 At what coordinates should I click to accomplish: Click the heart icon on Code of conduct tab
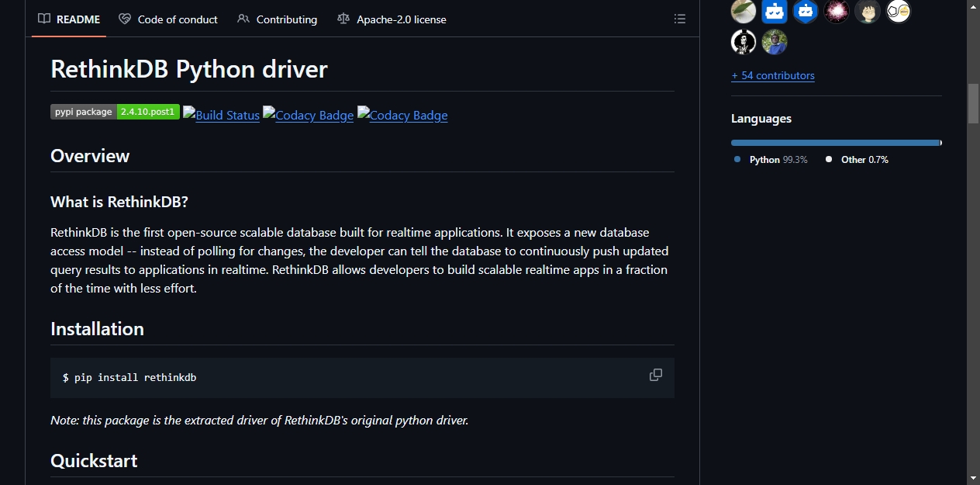[x=125, y=19]
